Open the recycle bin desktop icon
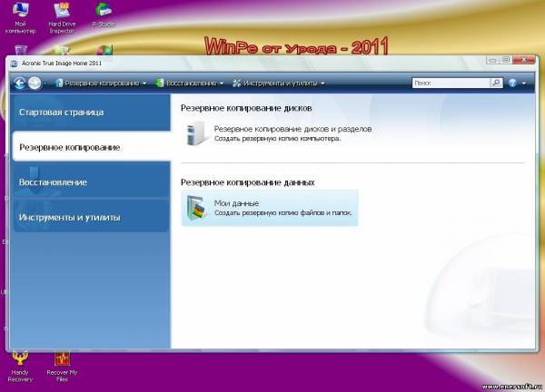This screenshot has width=545, height=392. click(21, 50)
